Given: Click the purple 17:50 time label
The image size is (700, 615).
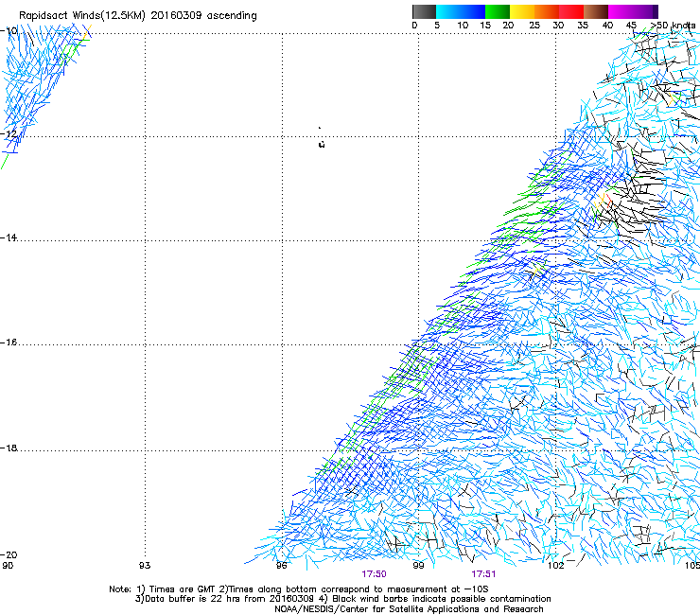Looking at the screenshot, I should click(x=374, y=574).
